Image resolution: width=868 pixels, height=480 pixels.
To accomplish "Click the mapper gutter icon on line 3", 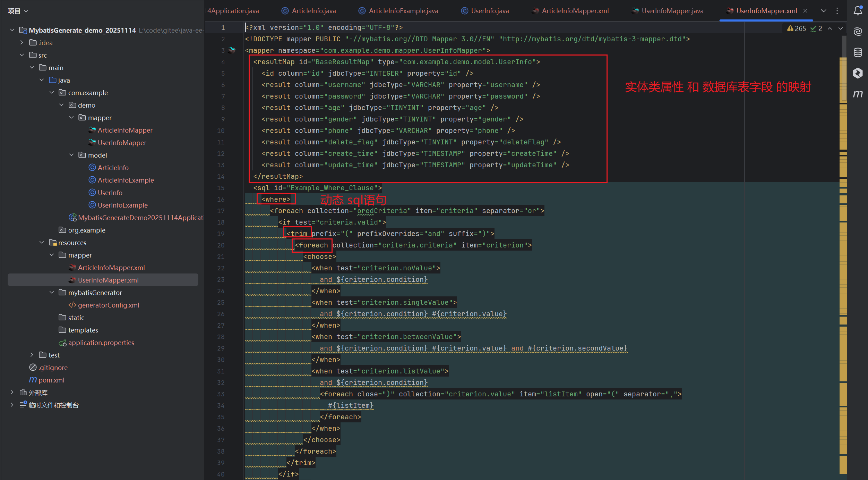I will point(232,50).
